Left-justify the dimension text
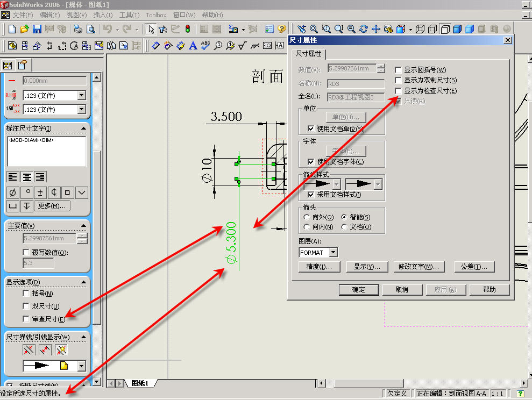The image size is (532, 400). (x=13, y=176)
